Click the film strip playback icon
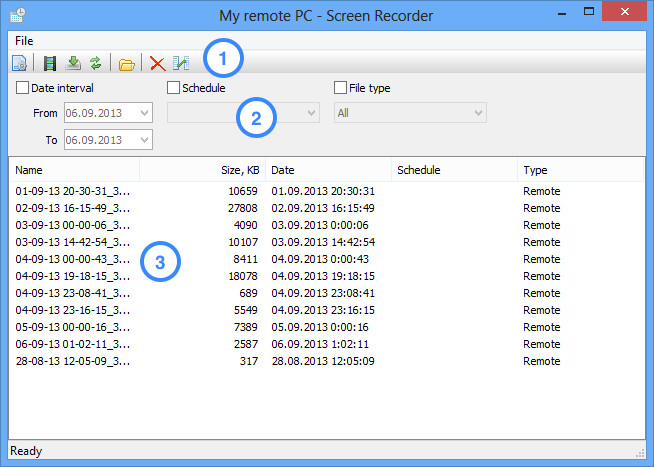 [x=50, y=64]
